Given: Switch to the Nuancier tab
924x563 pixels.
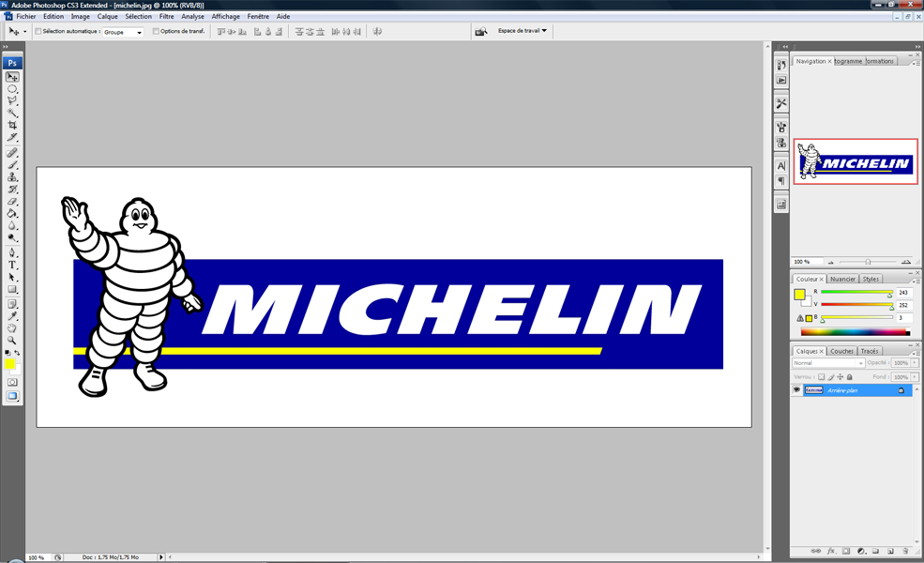Looking at the screenshot, I should (x=842, y=279).
